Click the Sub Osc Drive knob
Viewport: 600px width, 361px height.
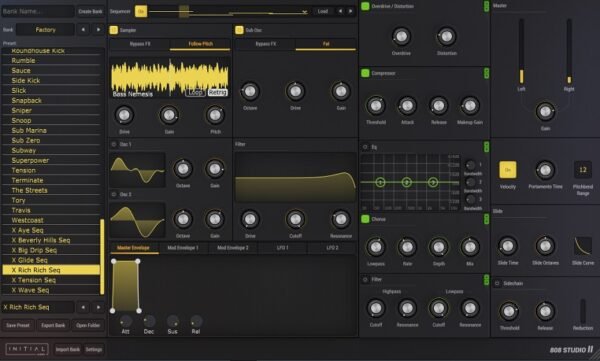pyautogui.click(x=295, y=91)
